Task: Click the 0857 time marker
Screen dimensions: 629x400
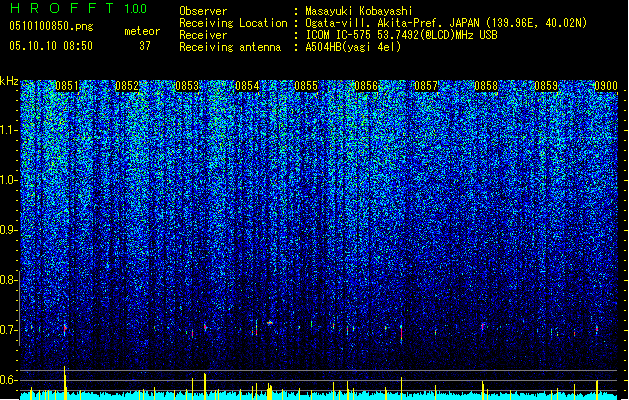Action: point(426,86)
